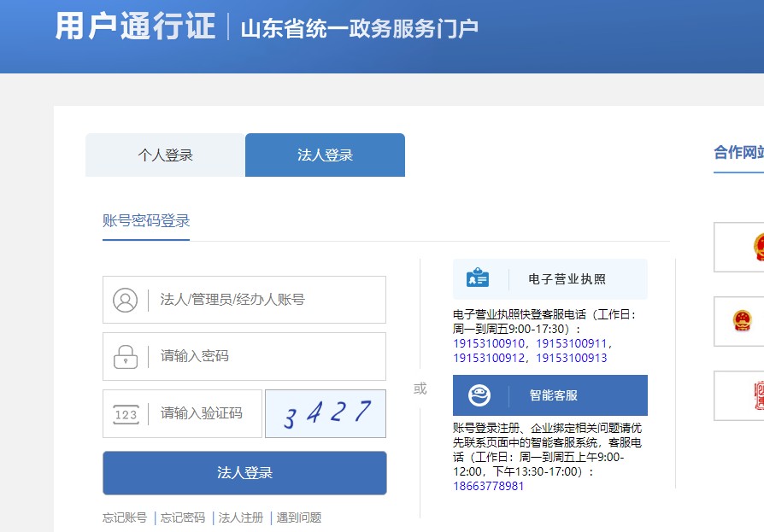The width and height of the screenshot is (764, 532).
Task: Open the 智能客服 support button
Action: click(554, 395)
